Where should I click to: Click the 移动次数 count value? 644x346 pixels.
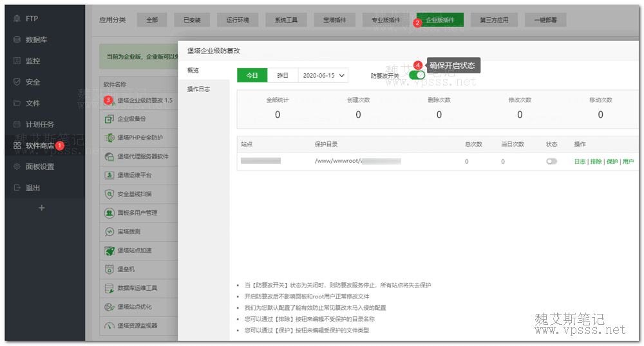(x=600, y=114)
